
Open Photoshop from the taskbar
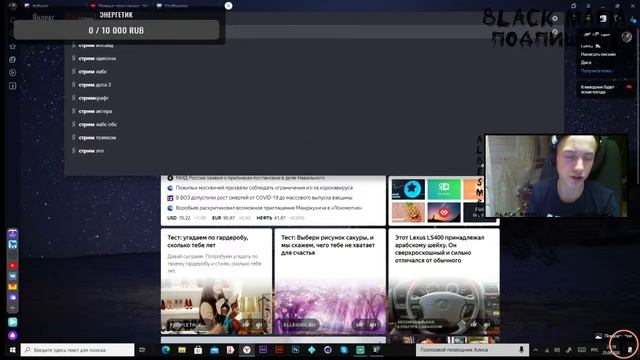[295, 350]
